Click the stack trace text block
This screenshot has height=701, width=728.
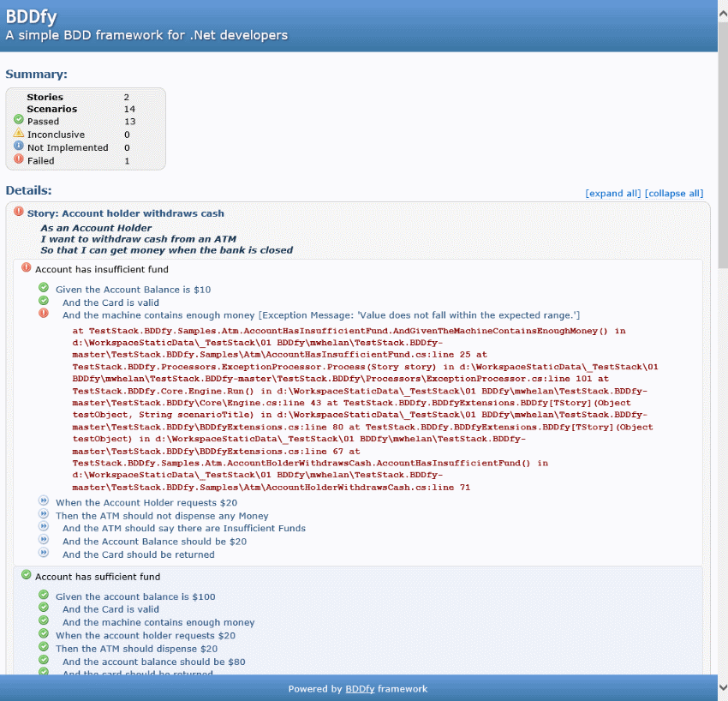point(365,409)
